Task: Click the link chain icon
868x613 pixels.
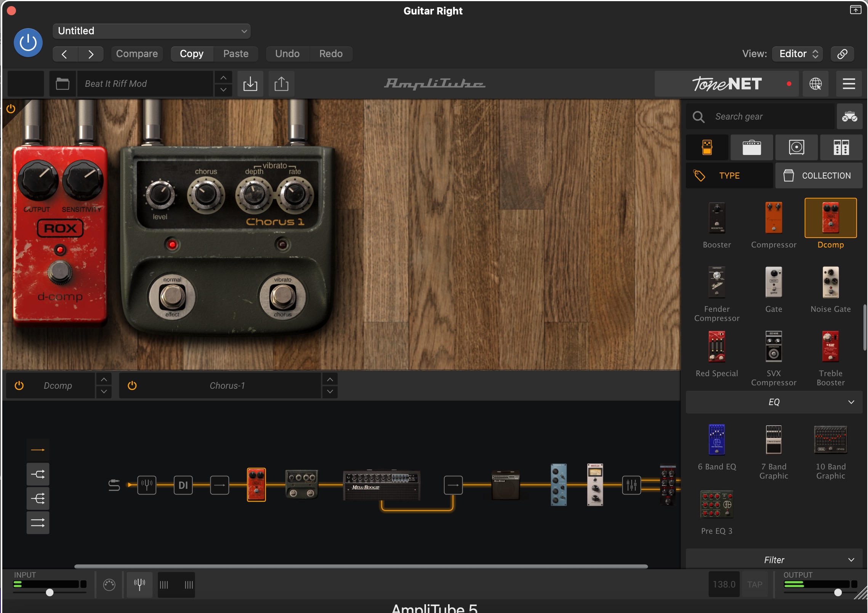Action: point(842,54)
